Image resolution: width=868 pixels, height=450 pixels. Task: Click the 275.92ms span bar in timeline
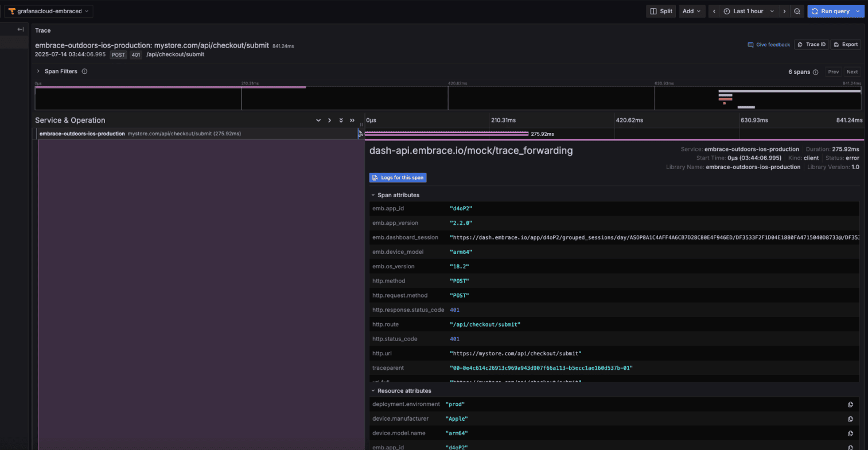(446, 134)
